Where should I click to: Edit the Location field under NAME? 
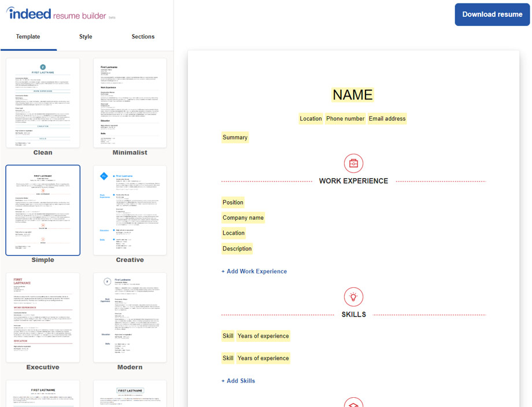point(311,119)
